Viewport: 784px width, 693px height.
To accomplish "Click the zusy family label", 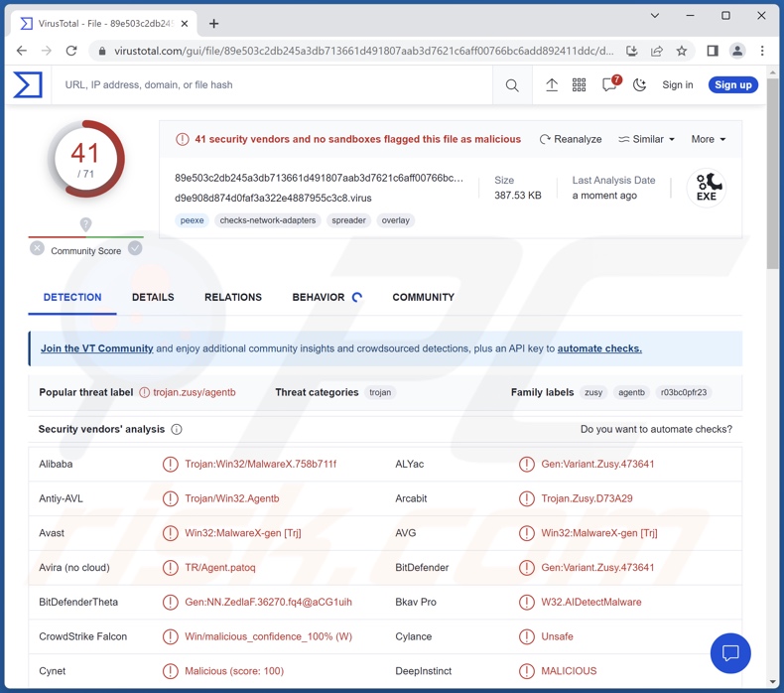I will (x=593, y=392).
